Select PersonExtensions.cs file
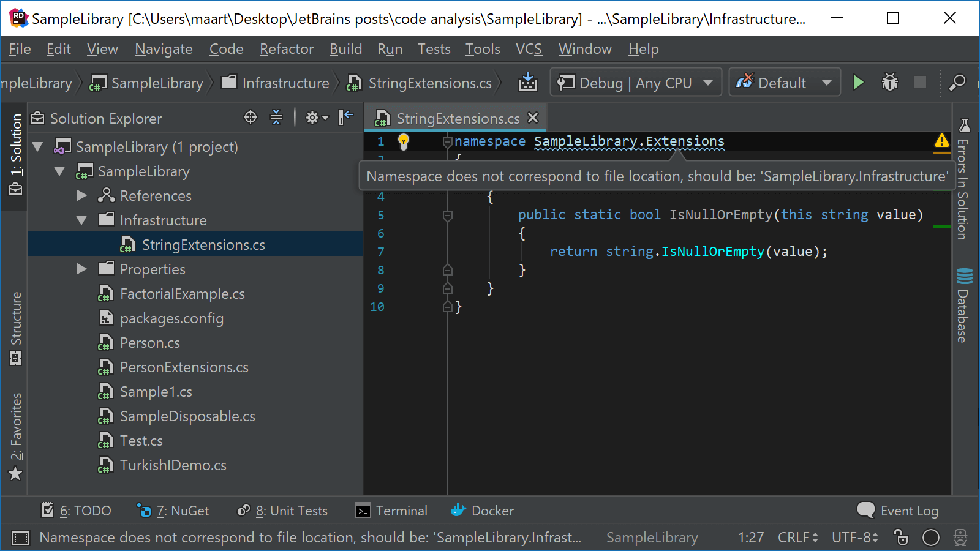The image size is (980, 551). (x=184, y=367)
